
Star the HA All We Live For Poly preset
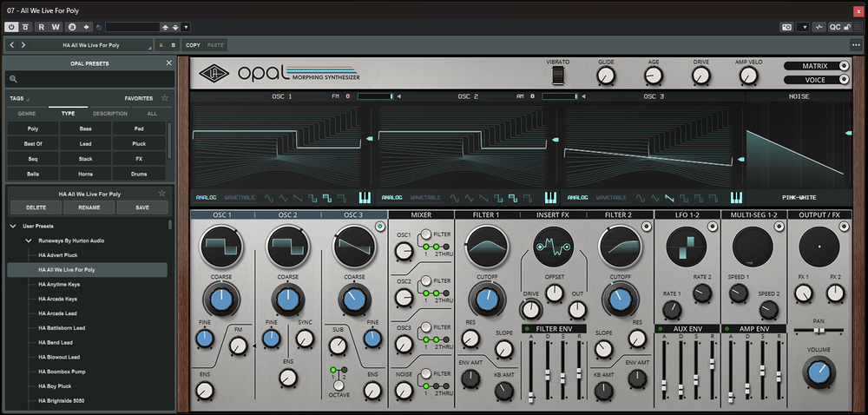pyautogui.click(x=161, y=193)
